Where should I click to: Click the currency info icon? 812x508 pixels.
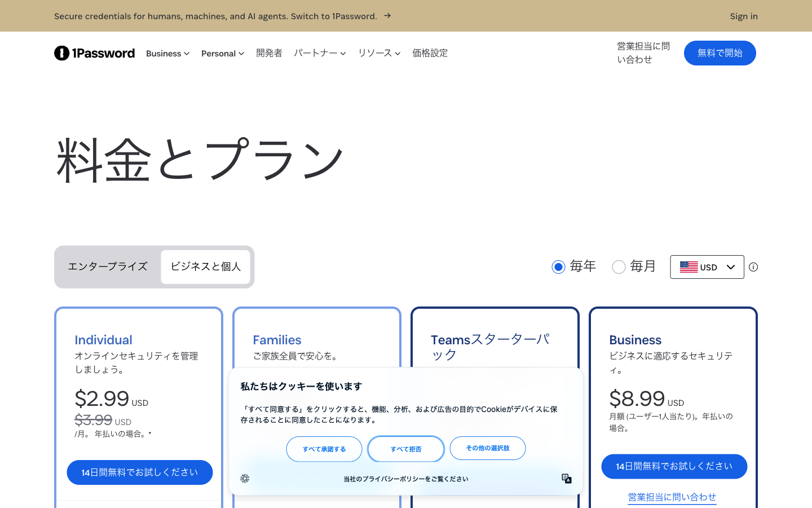(x=753, y=267)
